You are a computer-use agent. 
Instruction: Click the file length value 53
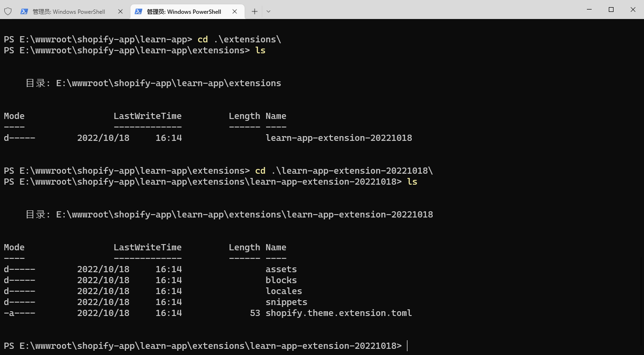click(x=255, y=313)
